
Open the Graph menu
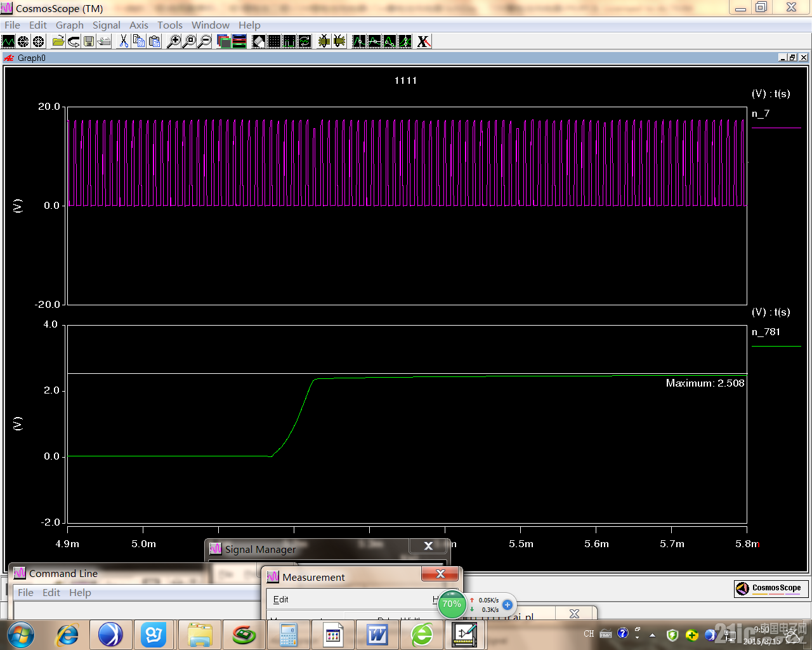70,25
